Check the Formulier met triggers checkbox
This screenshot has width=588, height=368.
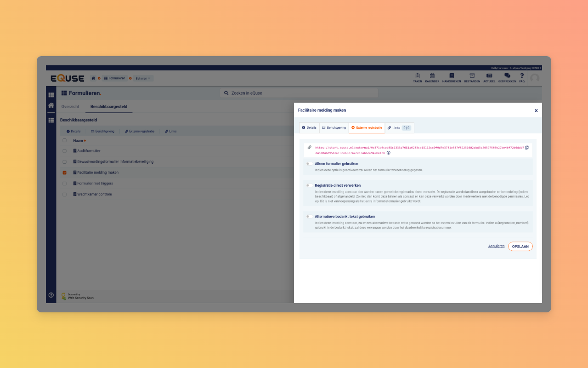point(65,184)
